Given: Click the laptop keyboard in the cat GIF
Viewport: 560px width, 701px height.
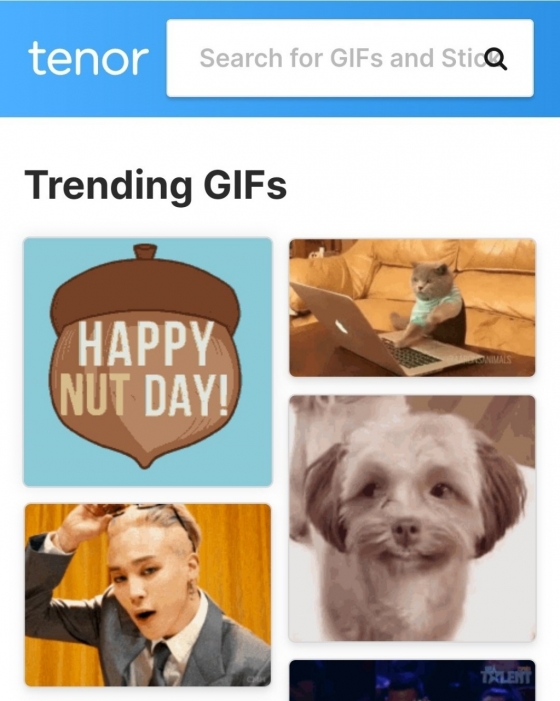Looking at the screenshot, I should click(x=409, y=351).
